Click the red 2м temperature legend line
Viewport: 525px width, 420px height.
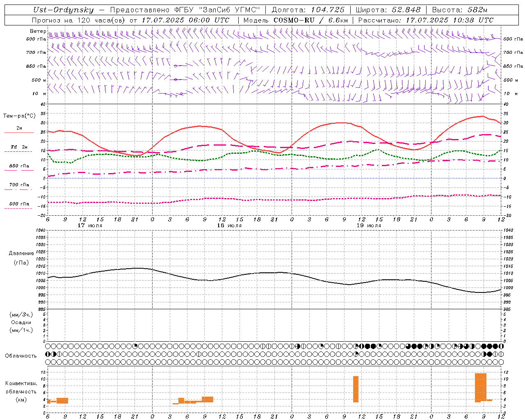click(19, 132)
